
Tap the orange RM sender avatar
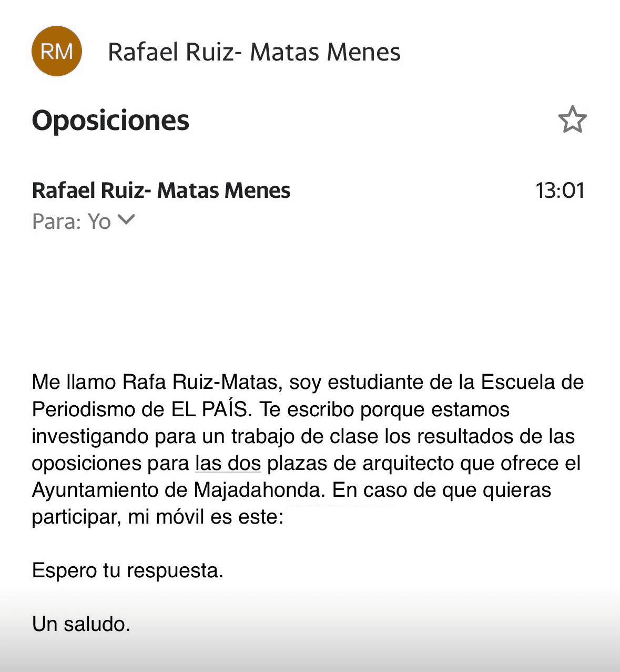(x=57, y=51)
